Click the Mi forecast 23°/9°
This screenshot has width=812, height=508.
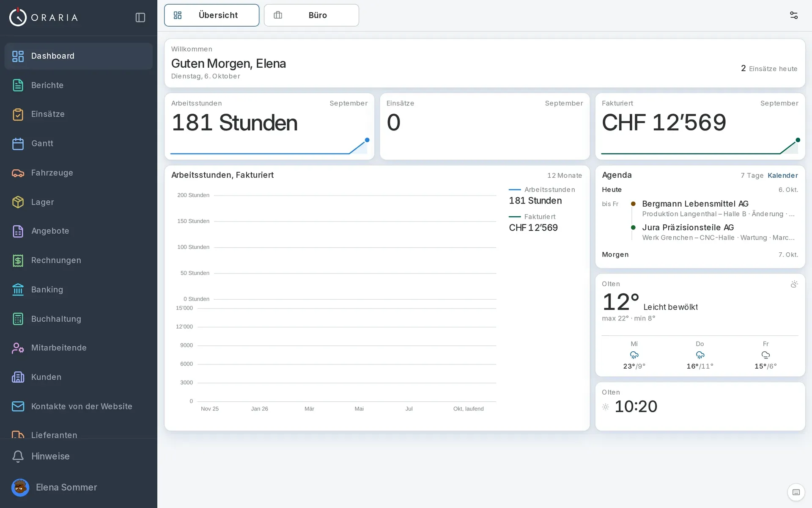point(634,356)
